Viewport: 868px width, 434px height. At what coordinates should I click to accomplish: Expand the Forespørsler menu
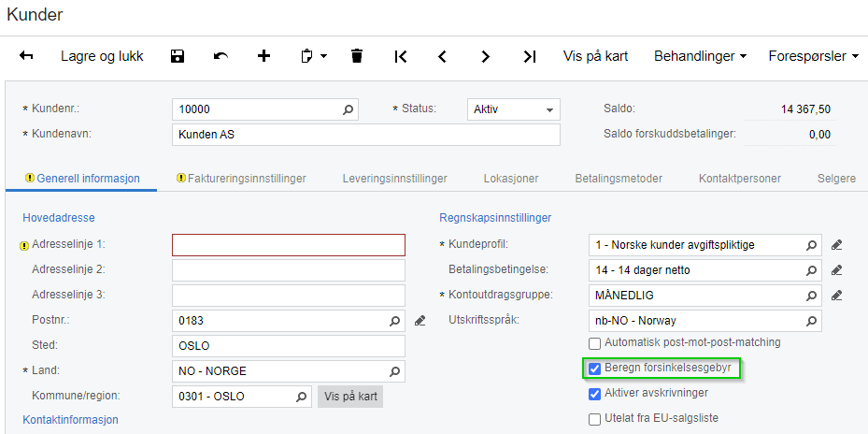point(813,56)
